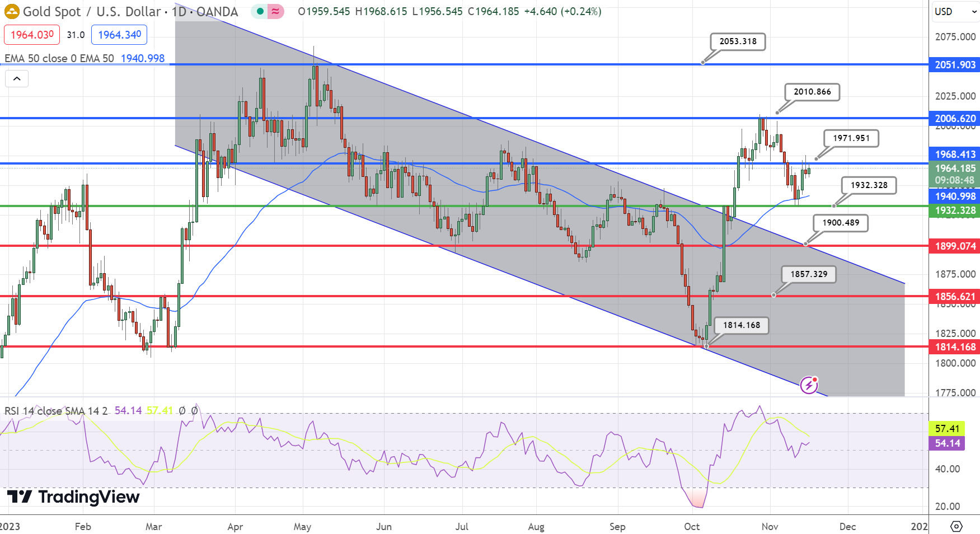Click the pink approximately-equal data mode icon
This screenshot has width=980, height=534.
pyautogui.click(x=275, y=11)
